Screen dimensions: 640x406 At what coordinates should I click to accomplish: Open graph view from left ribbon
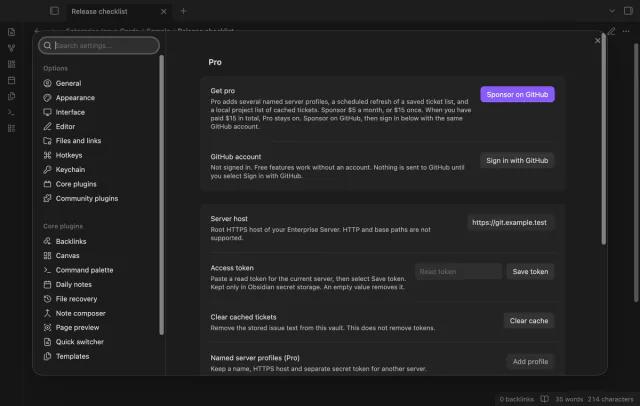pyautogui.click(x=11, y=48)
